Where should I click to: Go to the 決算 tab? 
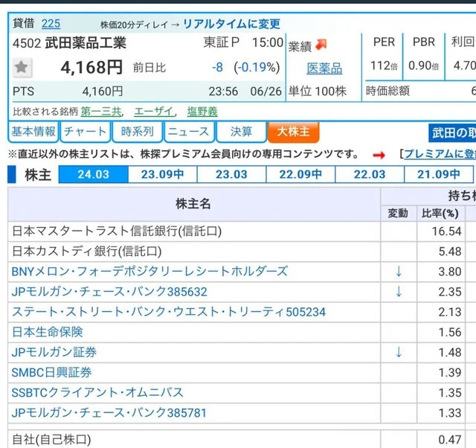[241, 132]
